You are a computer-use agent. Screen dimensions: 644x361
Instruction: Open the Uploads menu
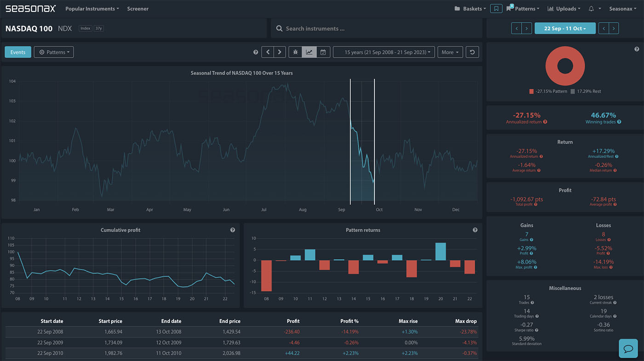563,9
